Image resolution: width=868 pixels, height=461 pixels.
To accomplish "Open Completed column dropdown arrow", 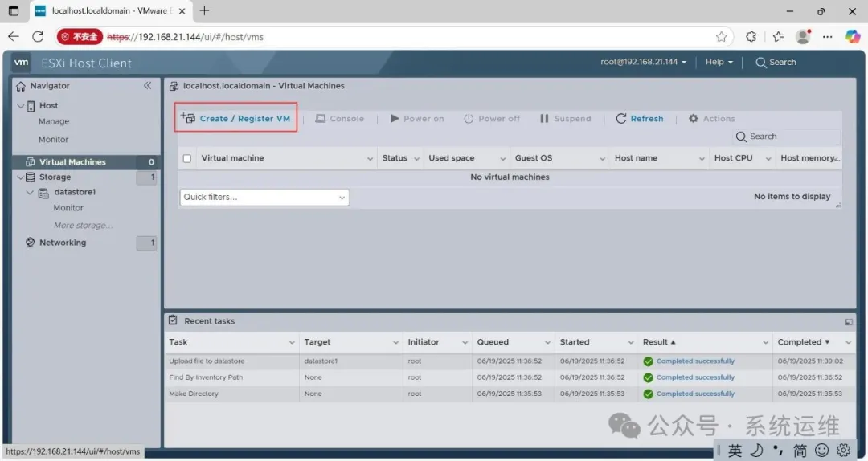I will click(x=848, y=343).
